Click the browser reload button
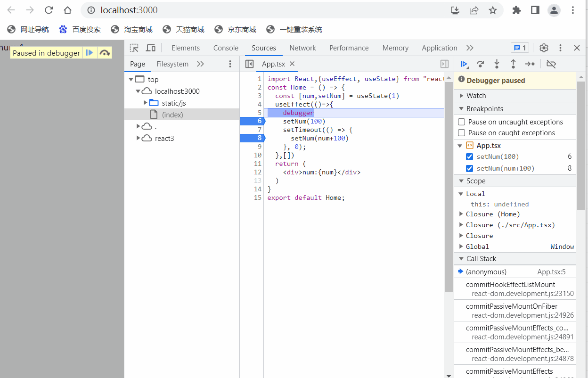The height and width of the screenshot is (378, 588). click(x=49, y=10)
